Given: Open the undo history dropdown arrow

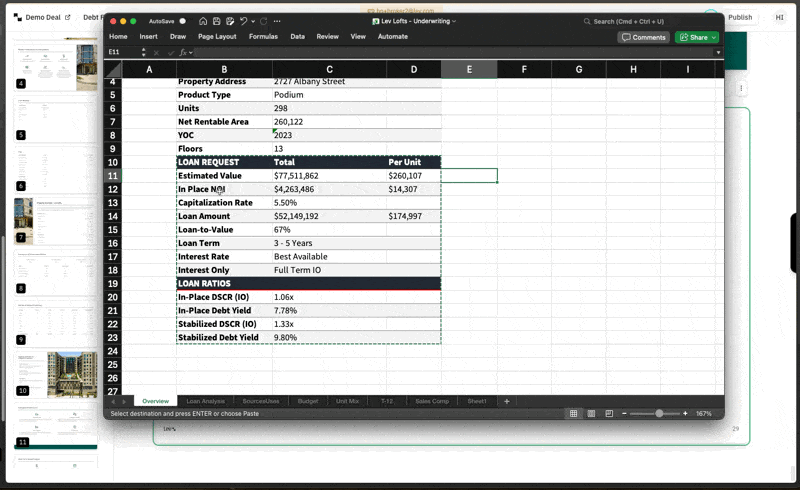Looking at the screenshot, I should pos(253,20).
